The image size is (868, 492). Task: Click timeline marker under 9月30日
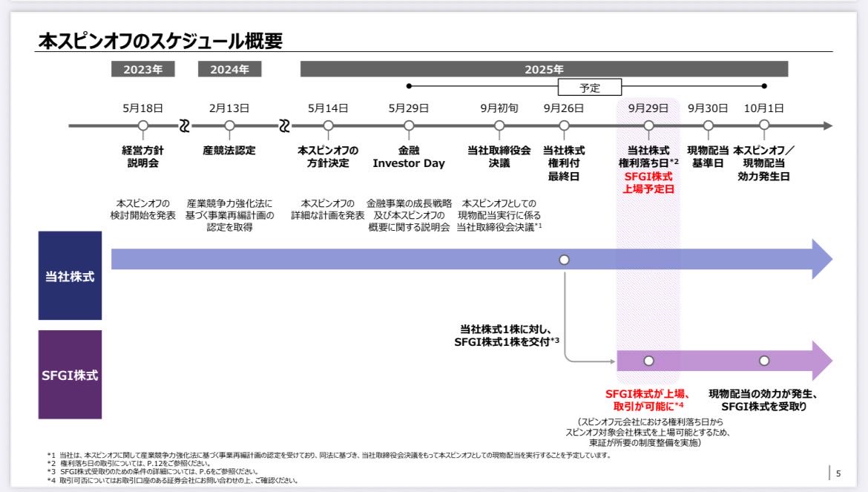coord(708,125)
